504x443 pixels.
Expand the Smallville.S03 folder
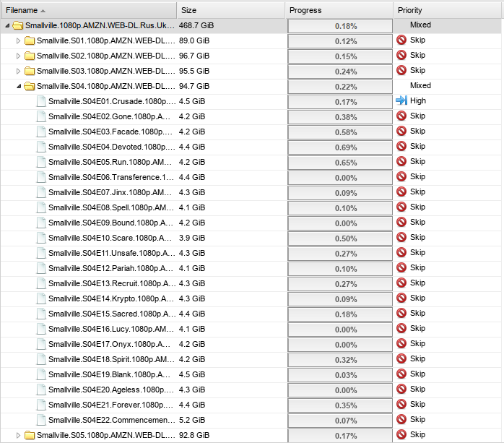click(18, 71)
